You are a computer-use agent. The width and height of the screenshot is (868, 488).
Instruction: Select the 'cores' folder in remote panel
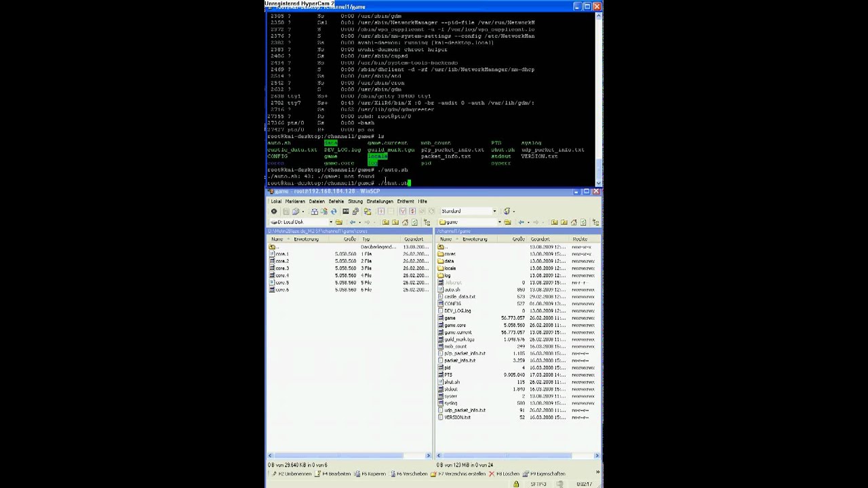pos(447,254)
